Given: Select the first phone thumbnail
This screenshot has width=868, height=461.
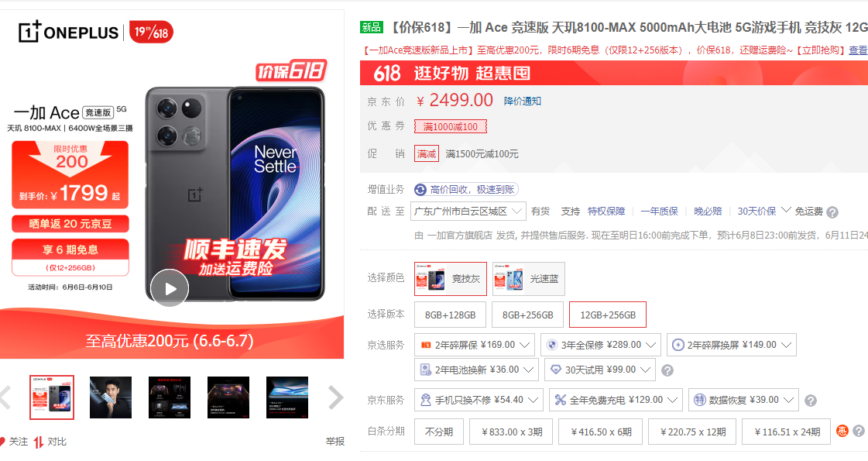Looking at the screenshot, I should [51, 397].
